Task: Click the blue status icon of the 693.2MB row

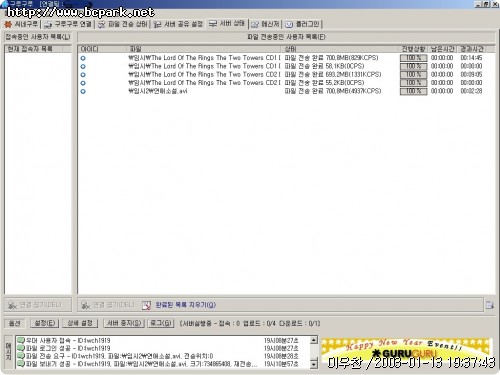Action: coord(83,75)
